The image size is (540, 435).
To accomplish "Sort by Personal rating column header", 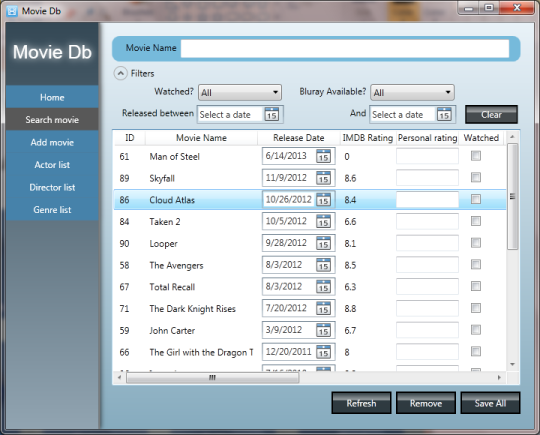I will [x=427, y=138].
